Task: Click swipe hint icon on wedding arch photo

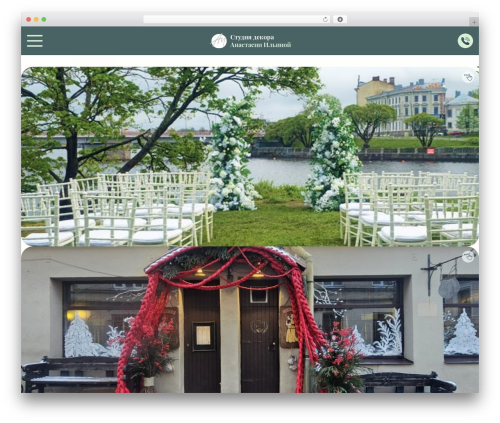Action: pos(468,77)
